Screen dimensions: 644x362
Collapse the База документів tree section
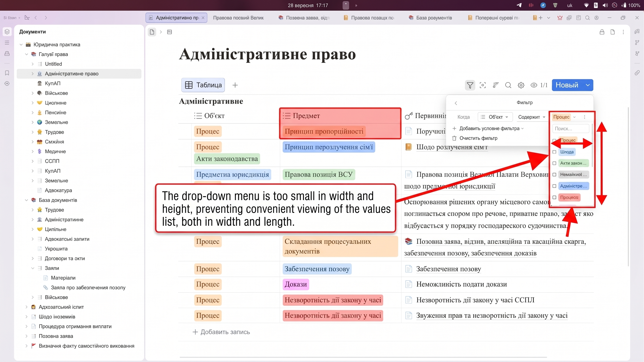tap(26, 200)
